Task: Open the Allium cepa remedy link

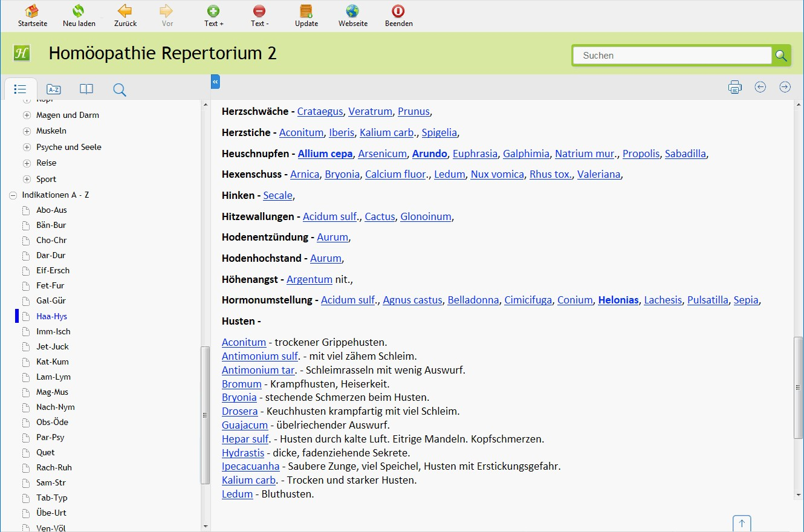Action: click(325, 154)
